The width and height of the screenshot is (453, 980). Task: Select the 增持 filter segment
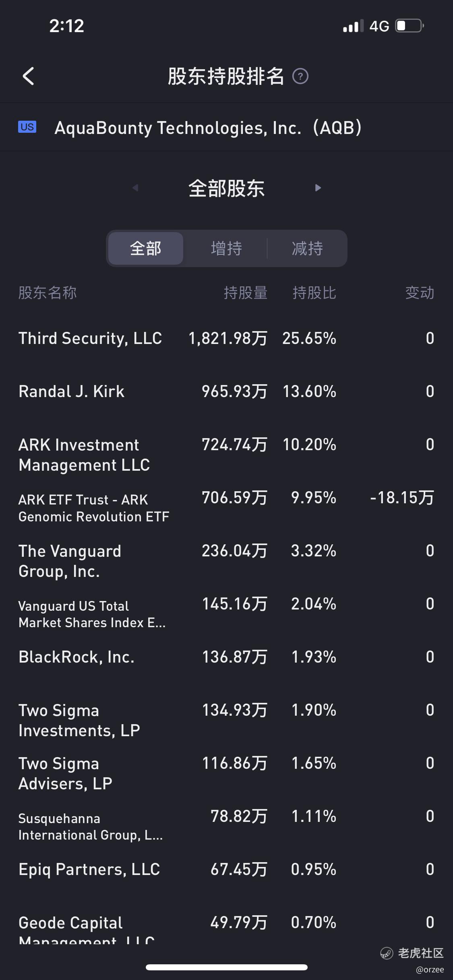point(227,248)
